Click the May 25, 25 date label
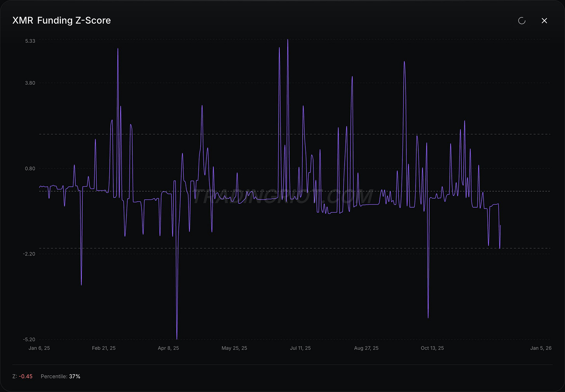 pos(234,348)
